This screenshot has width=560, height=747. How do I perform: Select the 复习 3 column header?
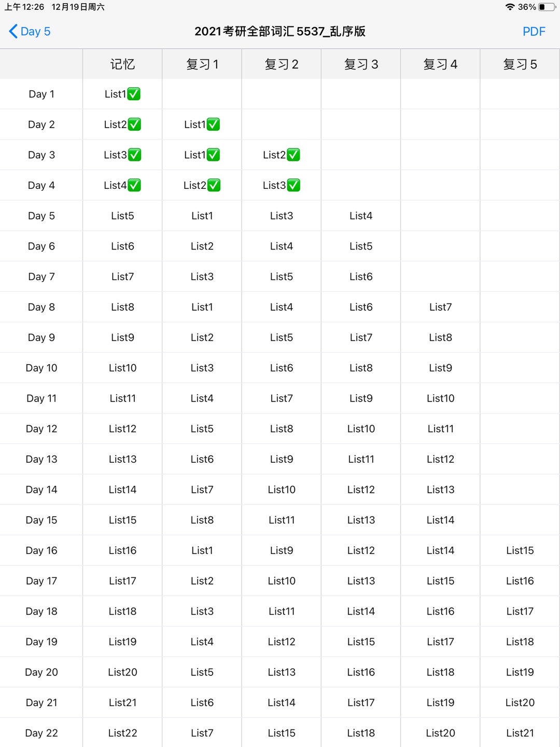(361, 64)
